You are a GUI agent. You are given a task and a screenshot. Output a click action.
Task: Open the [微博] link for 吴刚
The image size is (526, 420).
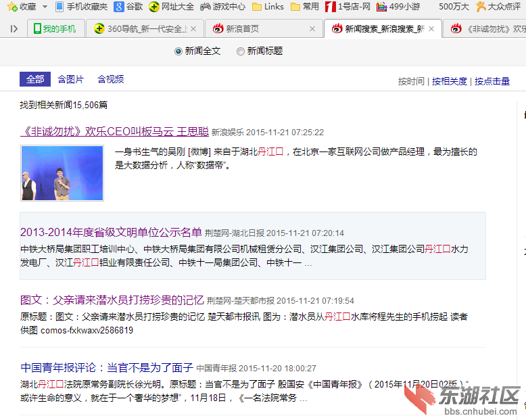coord(199,152)
